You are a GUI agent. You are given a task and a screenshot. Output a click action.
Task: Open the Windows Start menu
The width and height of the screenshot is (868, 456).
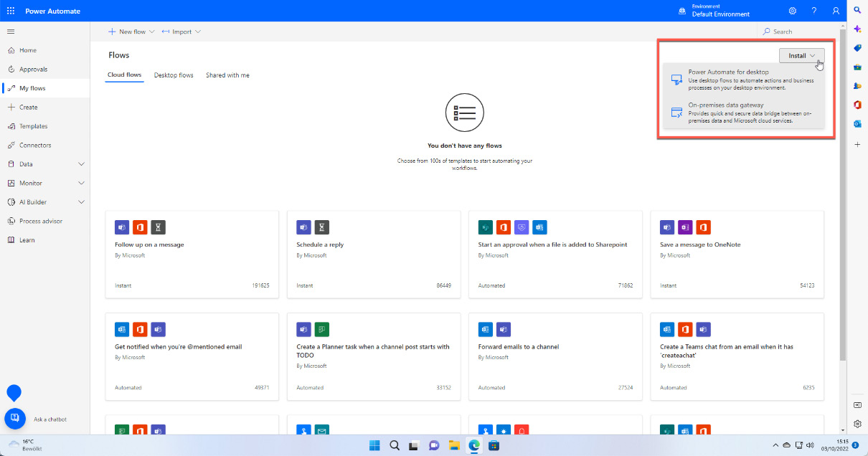click(374, 445)
